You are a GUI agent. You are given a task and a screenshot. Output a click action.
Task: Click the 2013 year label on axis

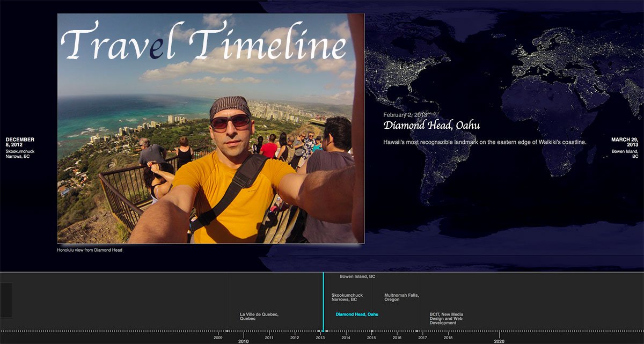pyautogui.click(x=320, y=338)
